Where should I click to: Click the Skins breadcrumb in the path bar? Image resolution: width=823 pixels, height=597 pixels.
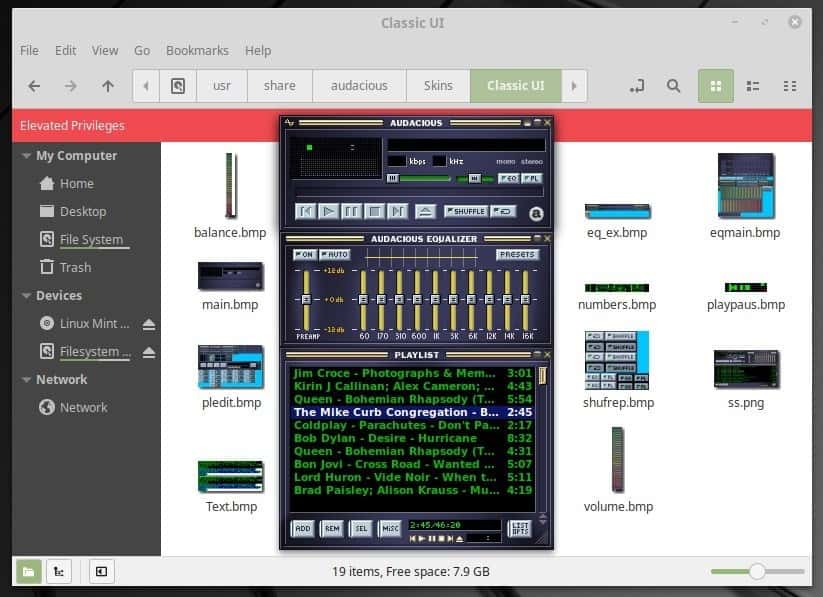pyautogui.click(x=438, y=86)
